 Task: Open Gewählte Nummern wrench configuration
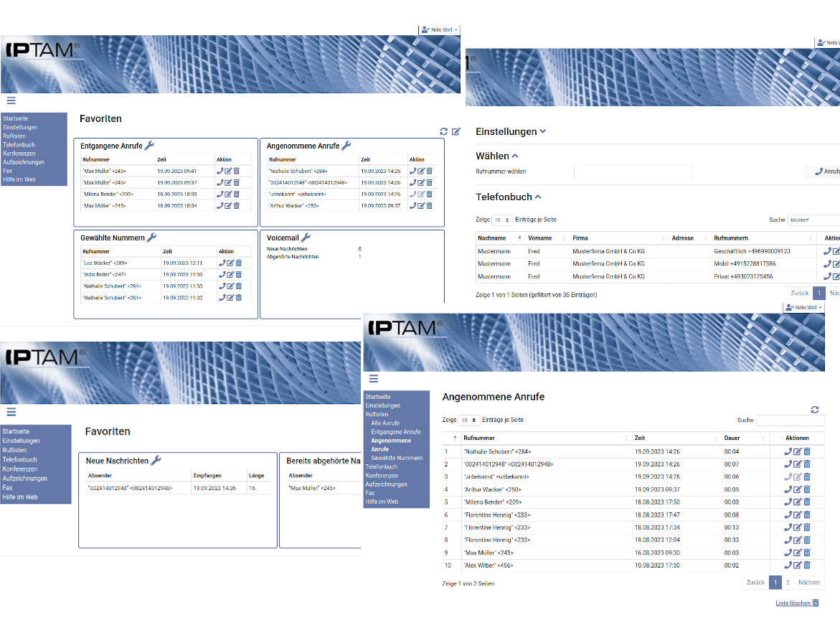[x=151, y=238]
